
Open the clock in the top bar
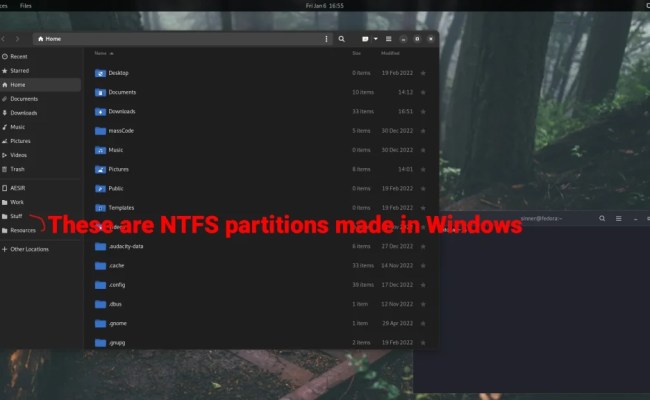325,5
